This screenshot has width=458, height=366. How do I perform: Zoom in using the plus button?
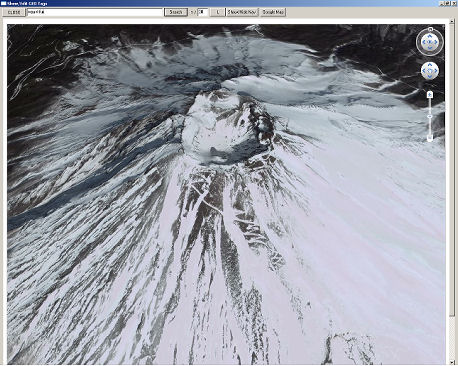point(430,95)
